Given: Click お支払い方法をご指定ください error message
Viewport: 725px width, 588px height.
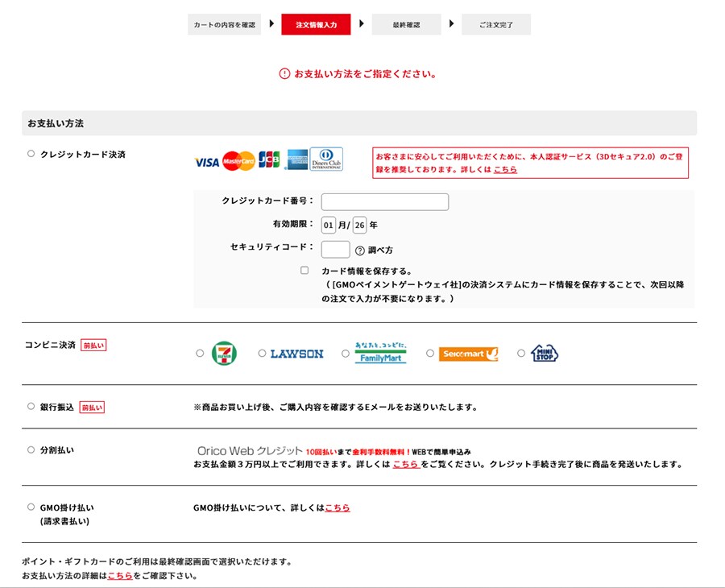Looking at the screenshot, I should (x=365, y=73).
